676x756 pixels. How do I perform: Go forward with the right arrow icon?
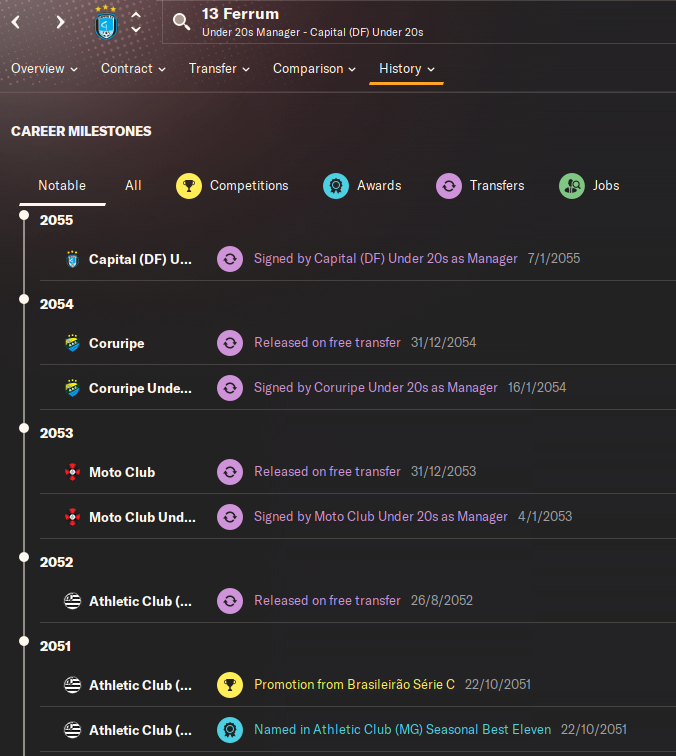pyautogui.click(x=60, y=22)
